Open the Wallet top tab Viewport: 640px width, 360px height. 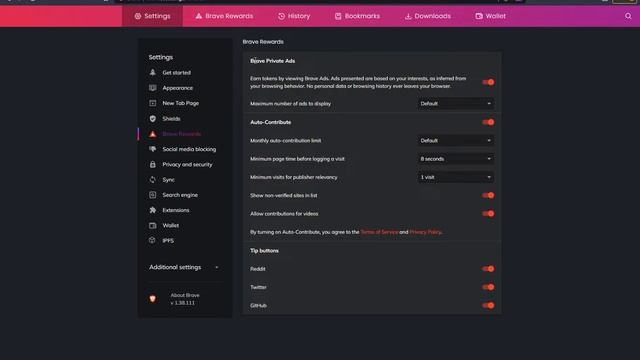point(491,16)
